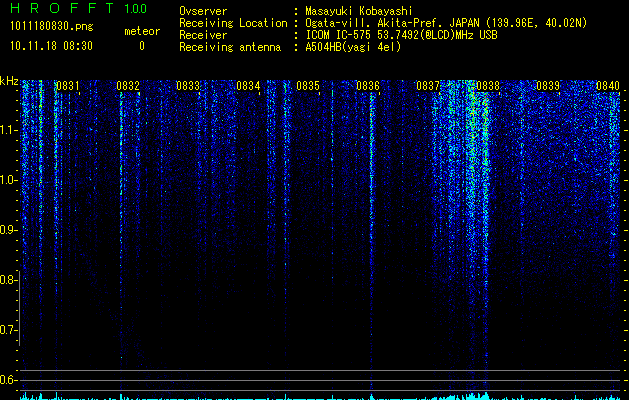
Task: Click the Ovserver label
Action: point(203,11)
